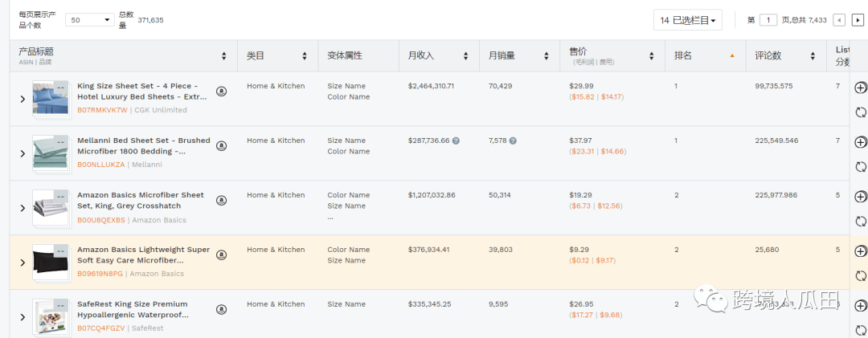Click the refresh icon on the Amazon Basics Microfiber row
Viewport: 868px width, 338px height.
(x=860, y=222)
